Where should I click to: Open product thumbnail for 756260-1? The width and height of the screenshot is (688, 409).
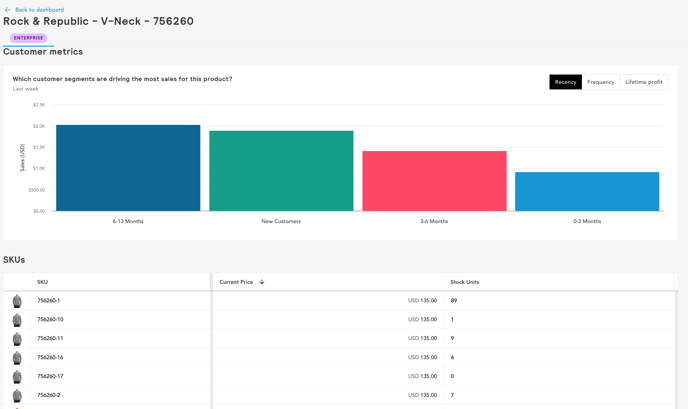tap(17, 301)
